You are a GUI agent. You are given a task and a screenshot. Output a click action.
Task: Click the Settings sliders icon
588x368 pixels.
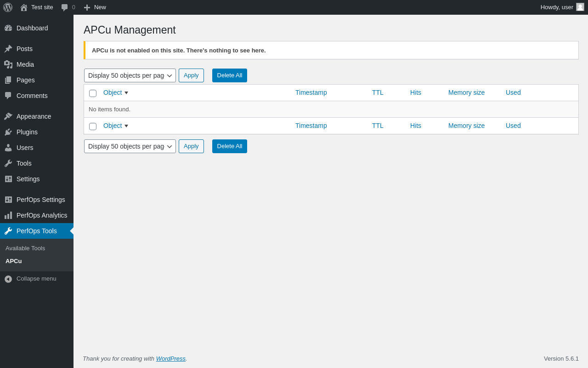[8, 179]
